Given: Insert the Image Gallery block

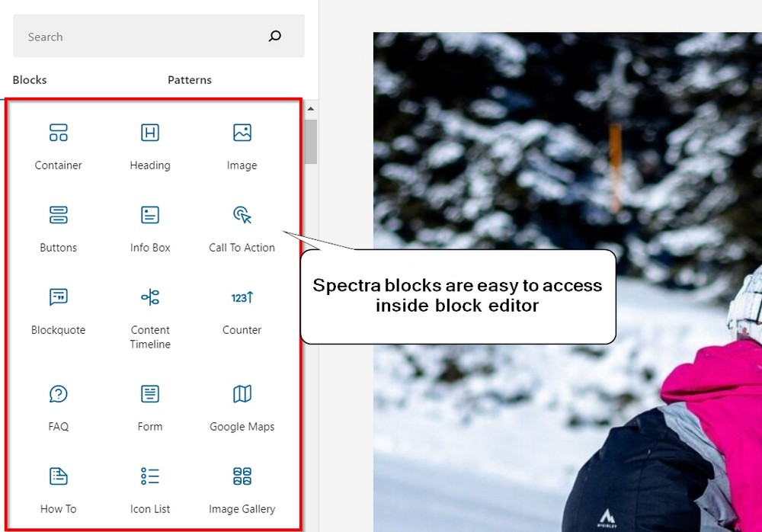Looking at the screenshot, I should click(x=241, y=489).
